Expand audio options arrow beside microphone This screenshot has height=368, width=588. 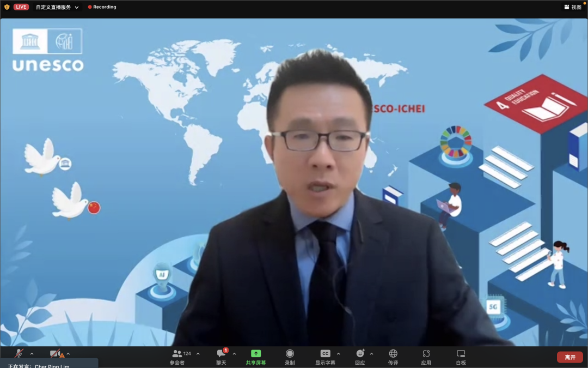[x=32, y=354]
